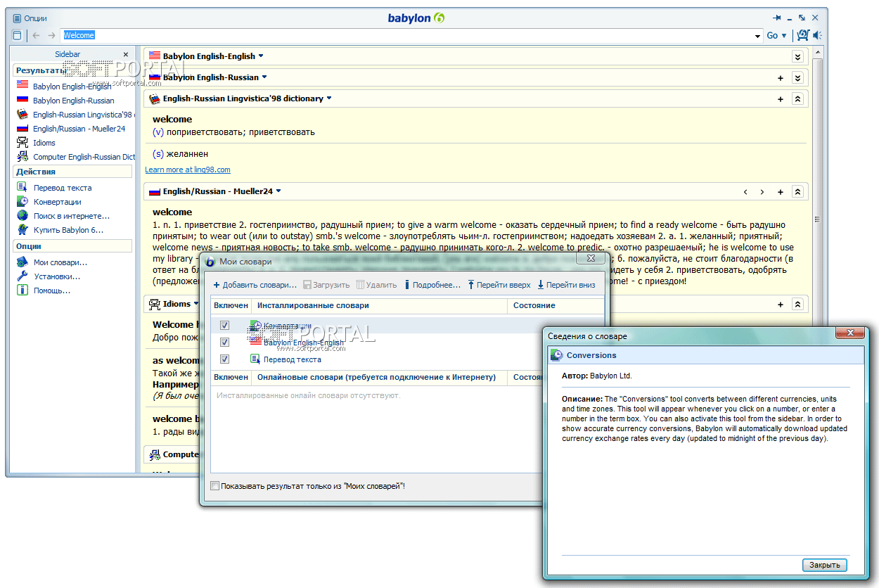Viewport: 879px width, 588px height.
Task: Click plus icon on Mueller24 header
Action: pos(781,192)
